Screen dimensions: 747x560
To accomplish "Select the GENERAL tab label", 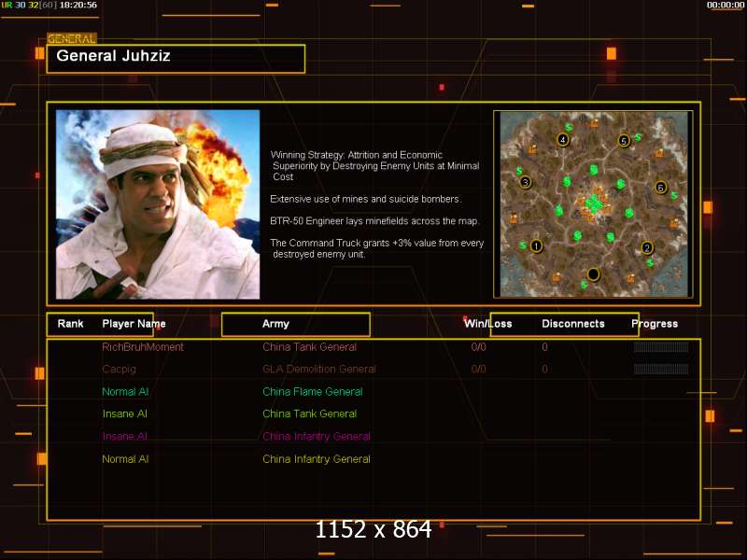I will coord(72,39).
